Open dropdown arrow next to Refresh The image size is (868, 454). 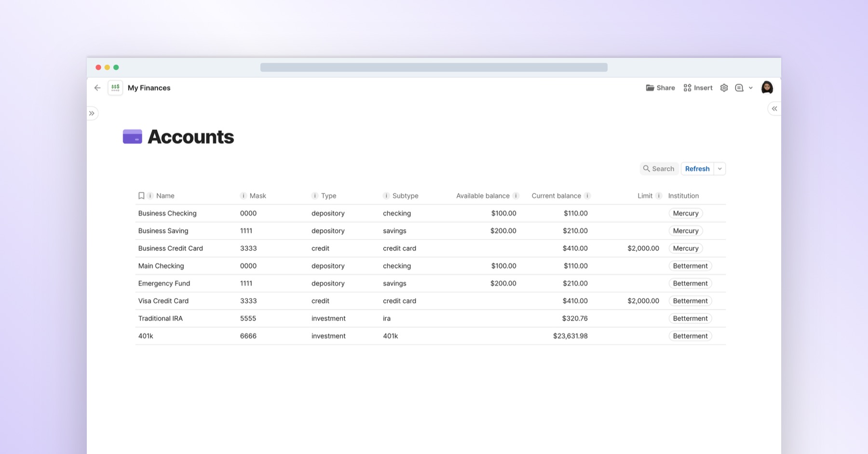(x=720, y=169)
